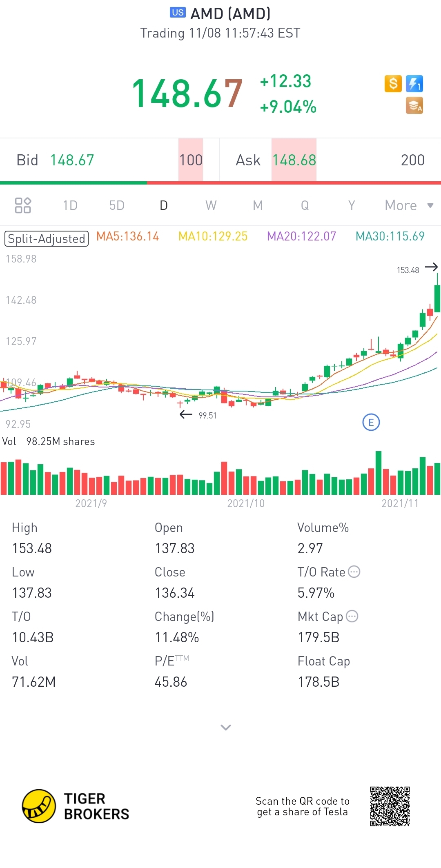Image resolution: width=441 pixels, height=868 pixels.
Task: Tap the bid size 100
Action: click(x=191, y=160)
